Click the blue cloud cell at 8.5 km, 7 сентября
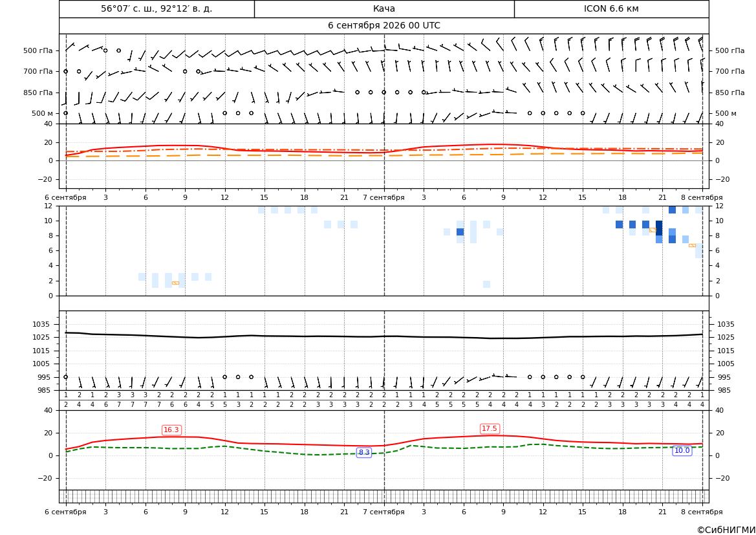Viewport: 756px width, 535px height. [x=460, y=232]
